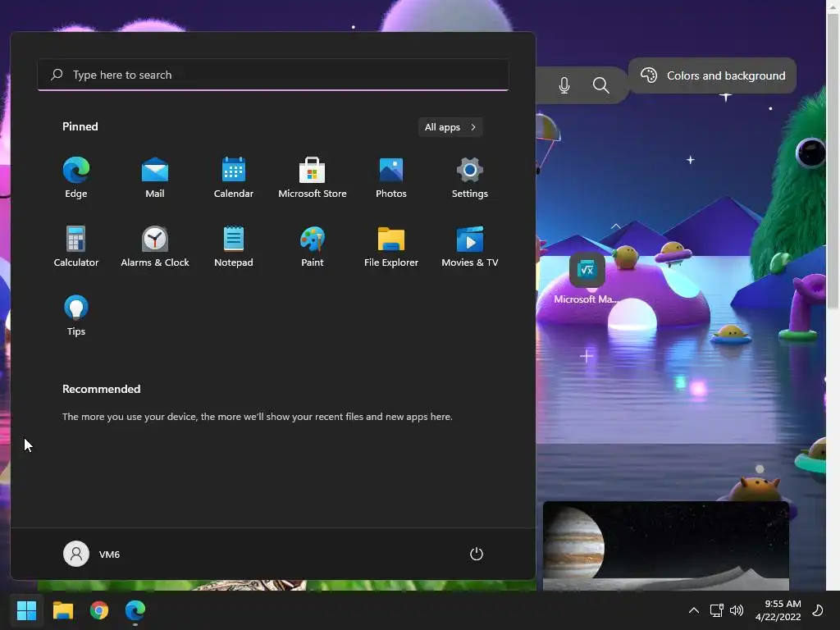Launch Alarms & Clock
840x630 pixels.
click(155, 246)
